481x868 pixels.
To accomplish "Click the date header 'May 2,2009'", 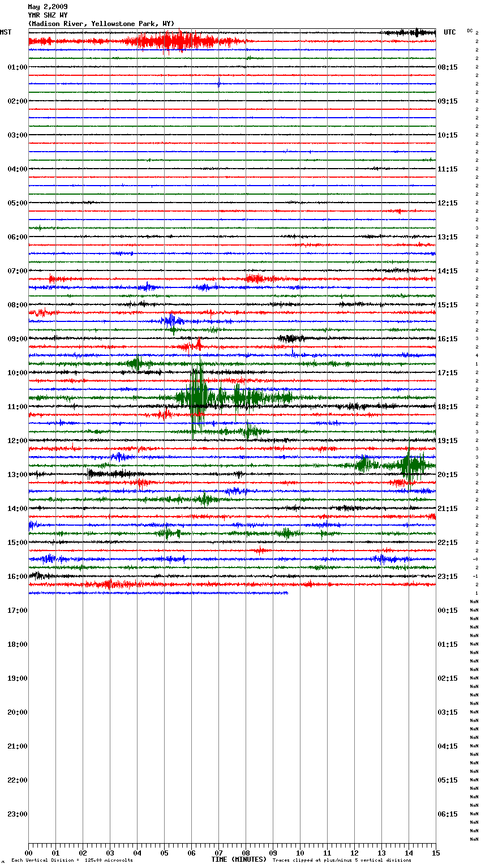I will click(x=48, y=7).
